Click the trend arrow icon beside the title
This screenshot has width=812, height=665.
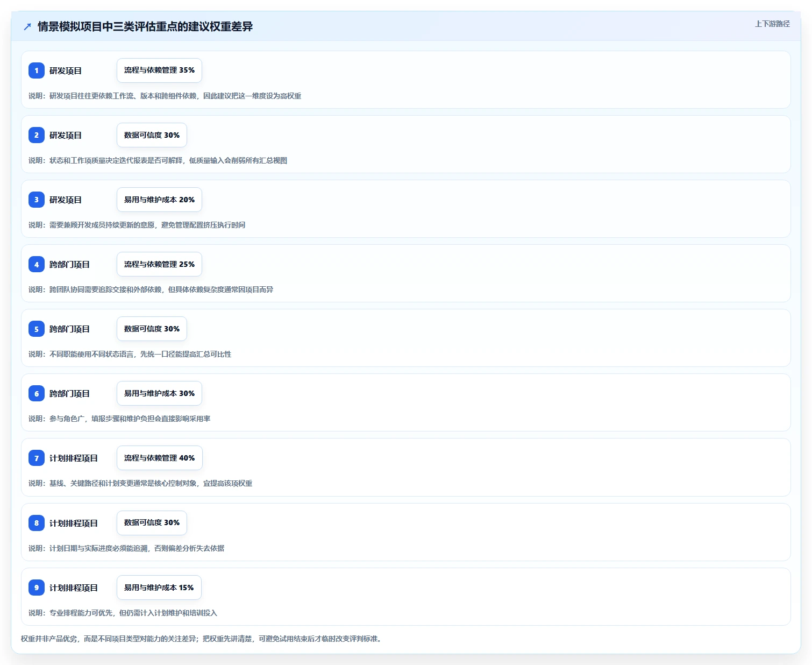pyautogui.click(x=27, y=26)
